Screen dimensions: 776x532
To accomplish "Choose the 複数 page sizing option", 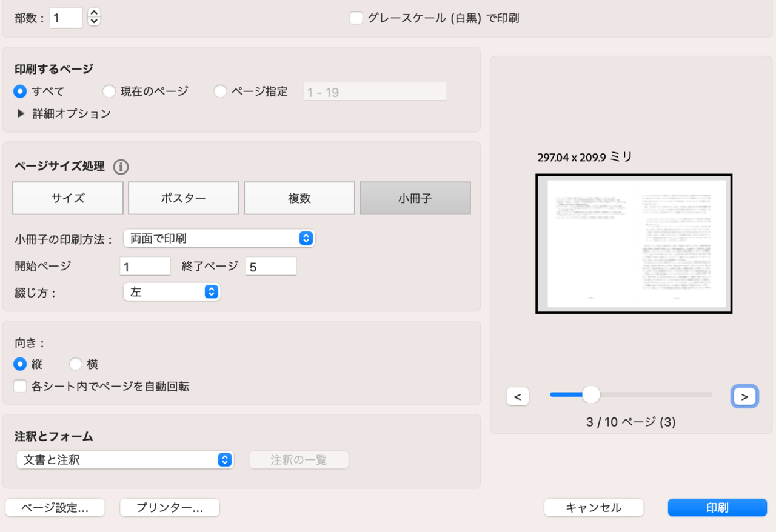I will click(299, 198).
